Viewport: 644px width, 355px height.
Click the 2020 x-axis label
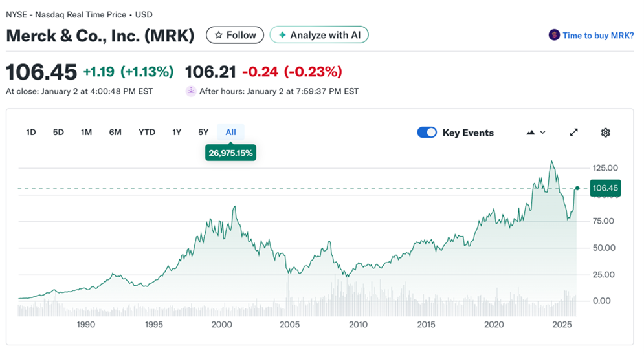coord(494,325)
